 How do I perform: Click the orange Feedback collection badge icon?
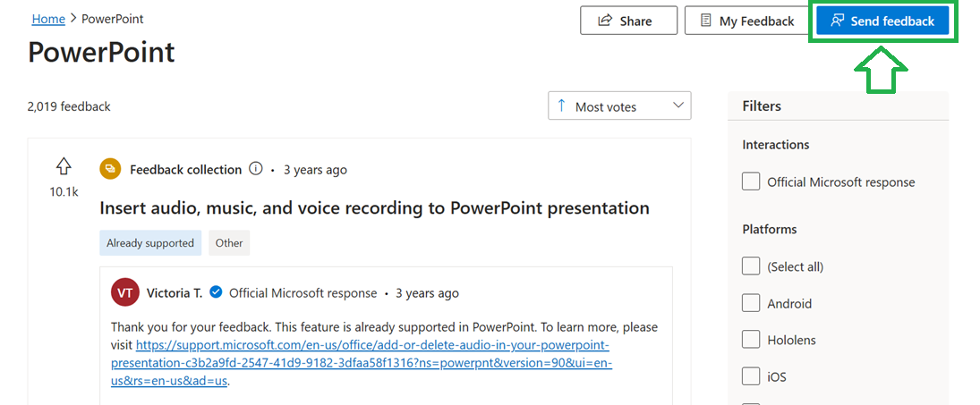pyautogui.click(x=110, y=169)
